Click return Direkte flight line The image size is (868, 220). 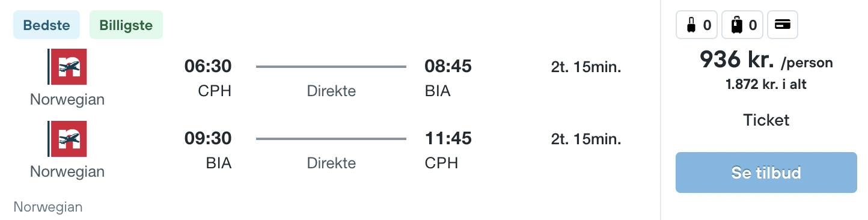pos(331,139)
